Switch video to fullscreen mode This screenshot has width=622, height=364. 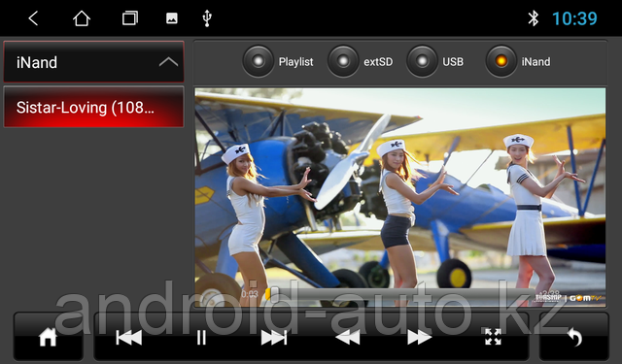tap(493, 337)
